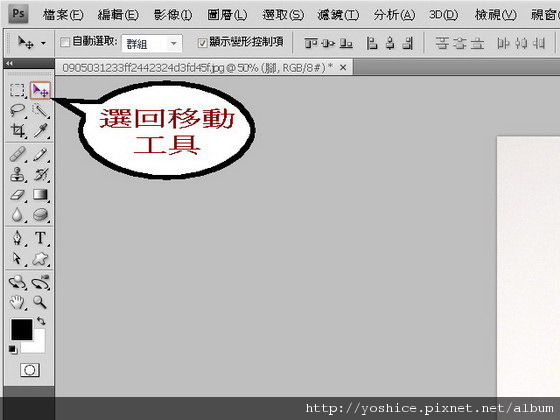
Task: Select the Custom Shape tool
Action: click(x=40, y=258)
